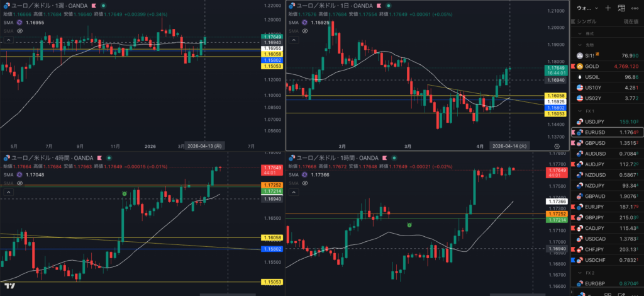This screenshot has height=296, width=644.
Task: Click the green market status dot on 1-hour chart
Action: click(394, 158)
